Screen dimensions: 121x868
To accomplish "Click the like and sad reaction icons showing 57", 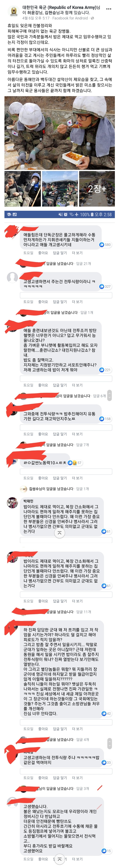I will (x=72, y=463).
